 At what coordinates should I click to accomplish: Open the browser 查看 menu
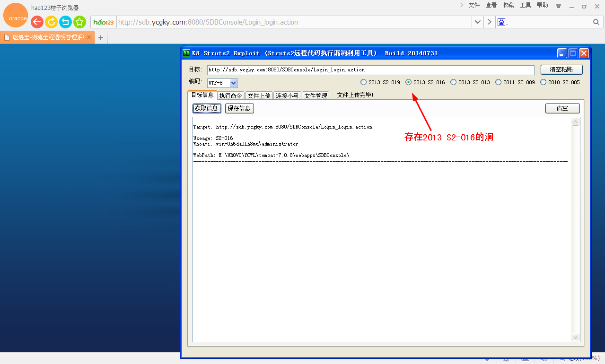[x=491, y=5]
